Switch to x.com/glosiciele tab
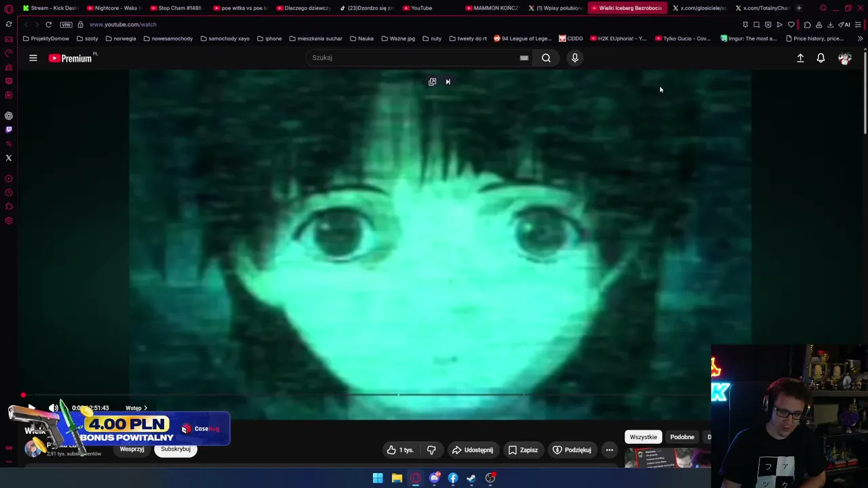 point(699,8)
